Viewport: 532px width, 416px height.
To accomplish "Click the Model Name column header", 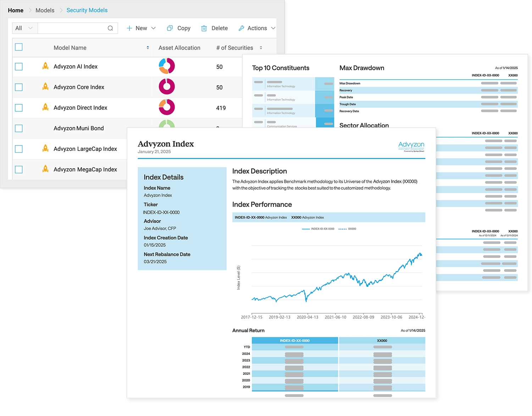I will tap(70, 48).
